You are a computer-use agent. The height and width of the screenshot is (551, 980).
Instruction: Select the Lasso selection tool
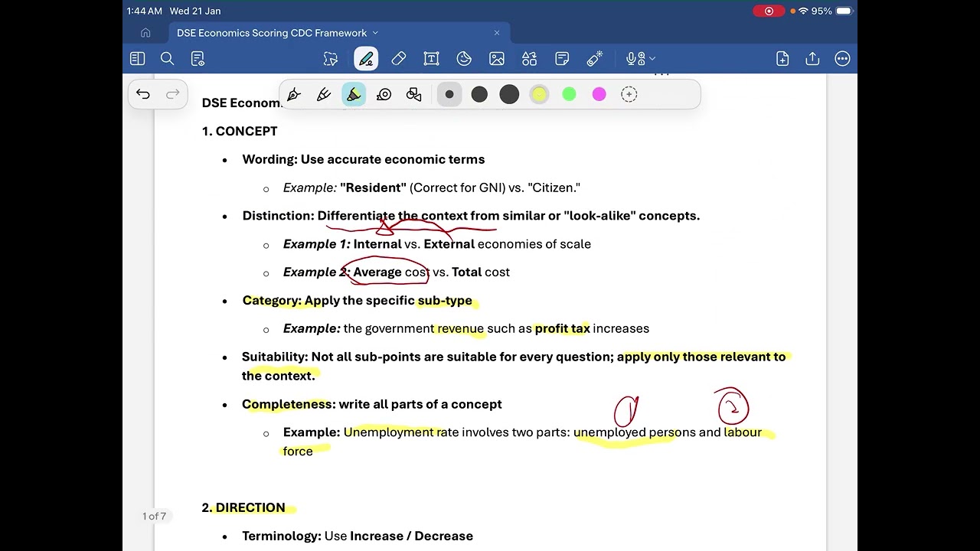point(331,58)
